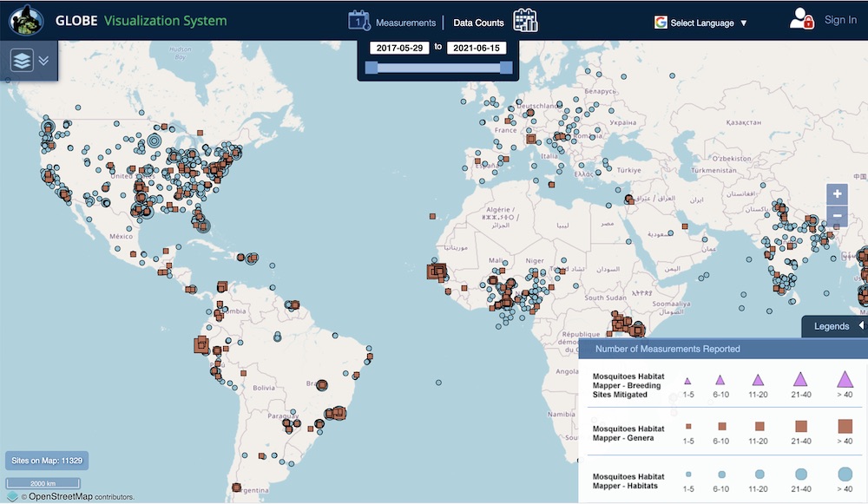
Task: Click the large brown square marker in Senegal
Action: click(437, 272)
